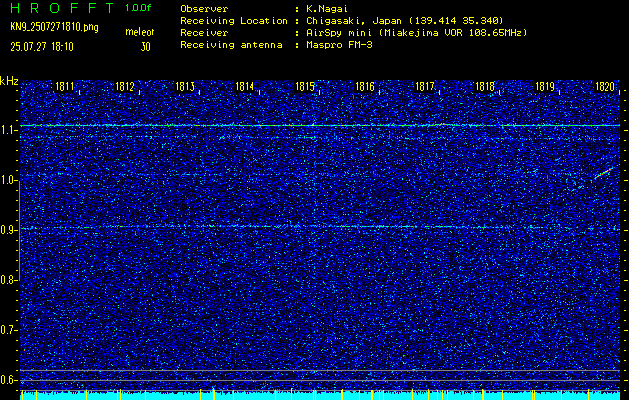Click the 0.9 kHz axis label
The height and width of the screenshot is (400, 629).
point(8,230)
